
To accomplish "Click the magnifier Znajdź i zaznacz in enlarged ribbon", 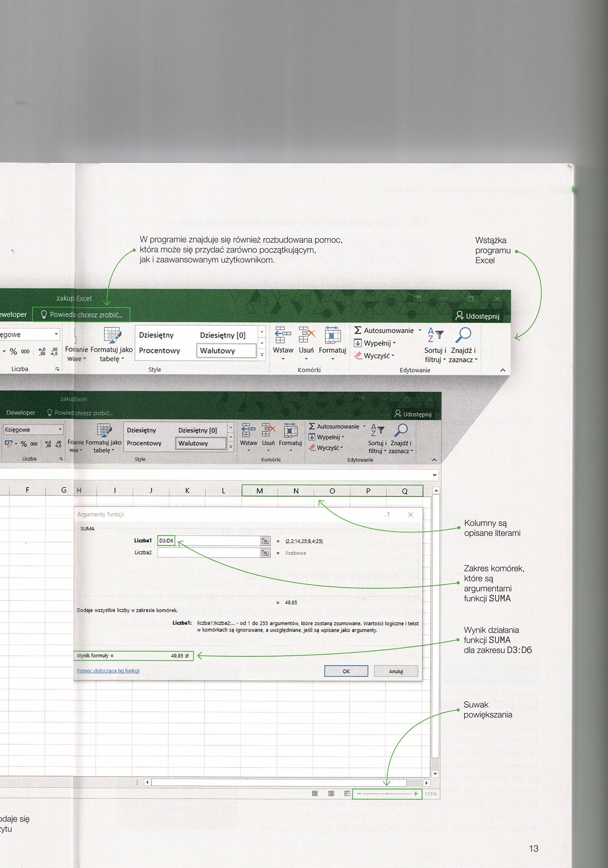I will click(x=463, y=335).
